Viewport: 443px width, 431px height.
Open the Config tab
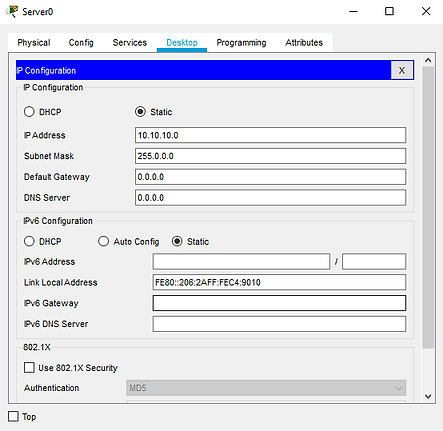(x=81, y=43)
